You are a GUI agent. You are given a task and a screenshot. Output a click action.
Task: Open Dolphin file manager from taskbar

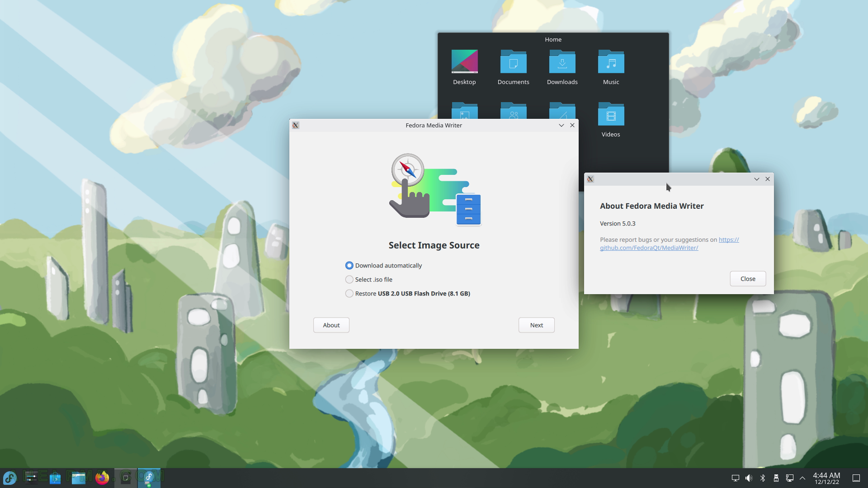pyautogui.click(x=79, y=478)
